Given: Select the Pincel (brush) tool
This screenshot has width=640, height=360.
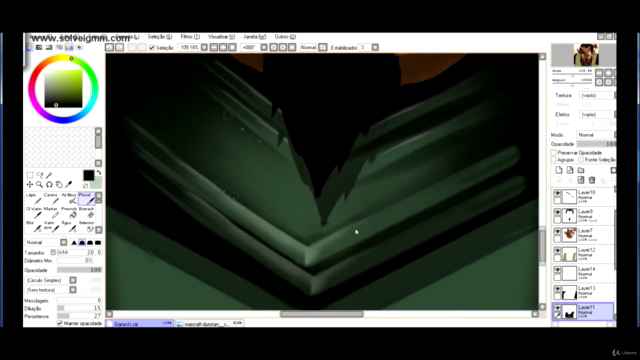Looking at the screenshot, I should pyautogui.click(x=87, y=199).
